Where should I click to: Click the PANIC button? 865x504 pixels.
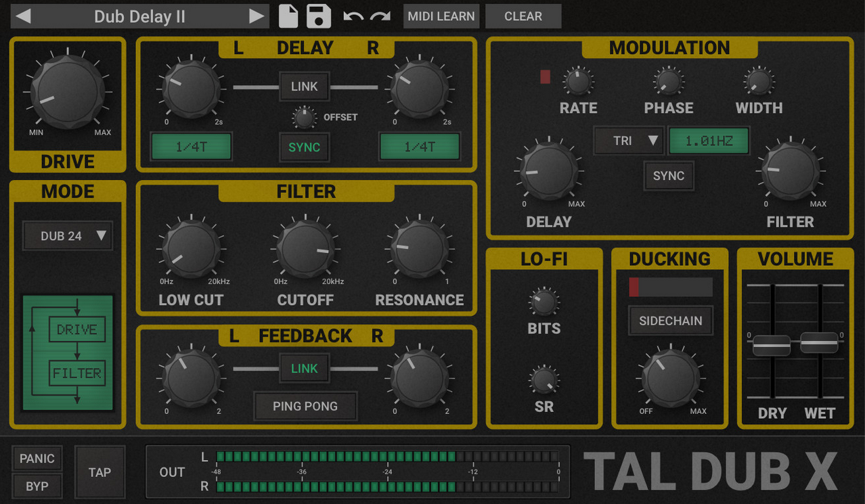pos(37,459)
